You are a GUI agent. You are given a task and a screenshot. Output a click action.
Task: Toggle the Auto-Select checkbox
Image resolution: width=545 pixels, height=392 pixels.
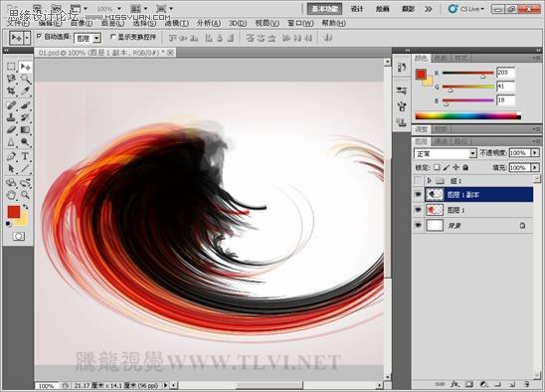coord(39,36)
